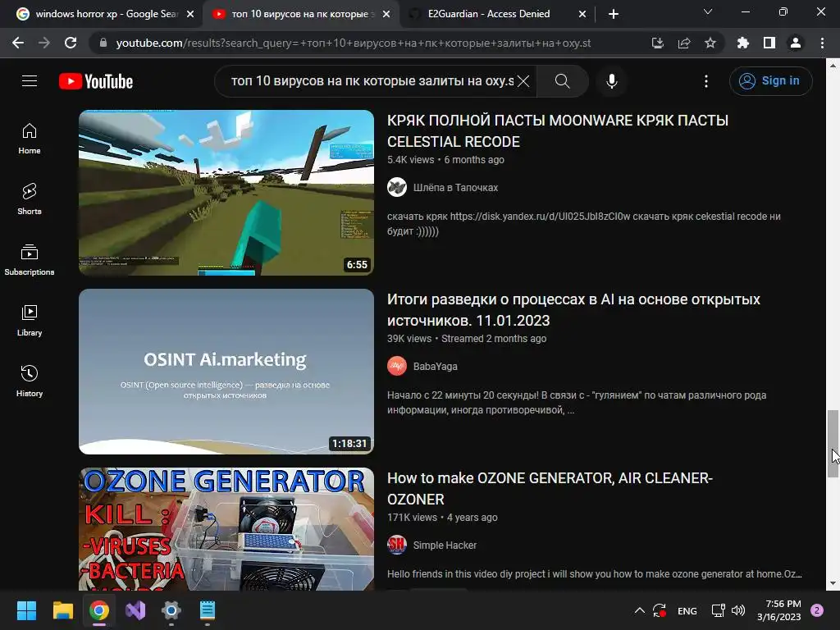Run search with the magnifier button

(x=562, y=81)
